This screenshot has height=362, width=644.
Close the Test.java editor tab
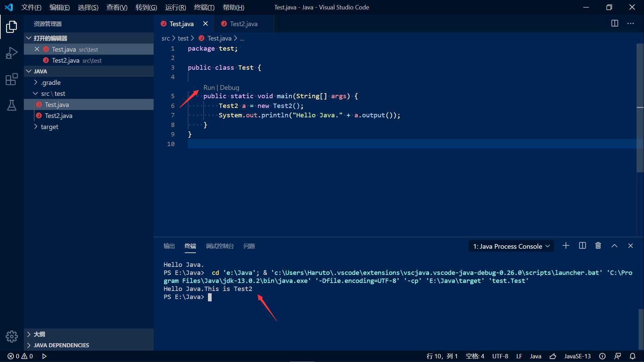[x=206, y=23]
